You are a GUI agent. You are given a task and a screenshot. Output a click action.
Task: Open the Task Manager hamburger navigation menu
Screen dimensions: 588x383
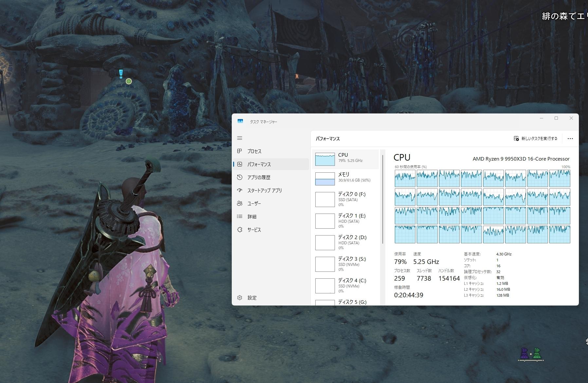coord(240,138)
